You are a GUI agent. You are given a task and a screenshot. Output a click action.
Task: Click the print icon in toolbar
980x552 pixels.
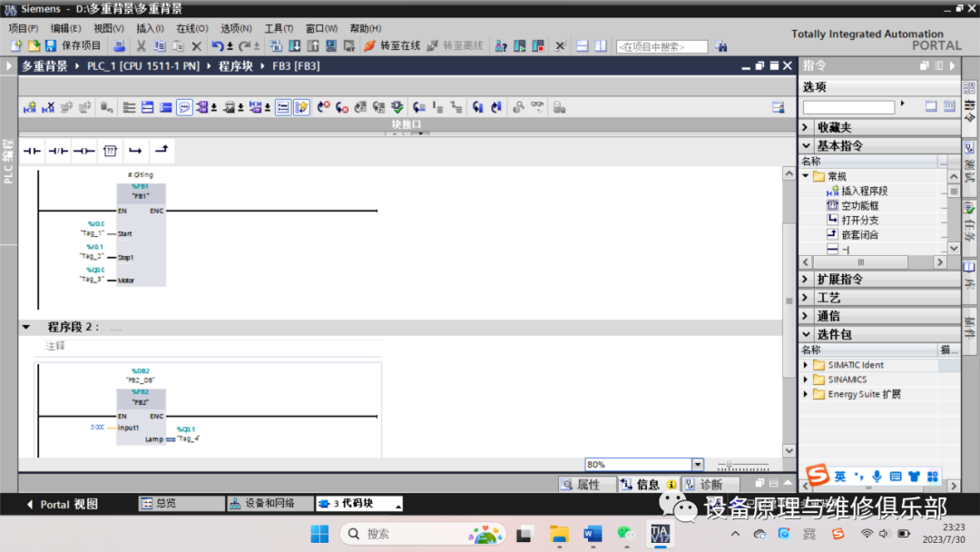(x=119, y=45)
